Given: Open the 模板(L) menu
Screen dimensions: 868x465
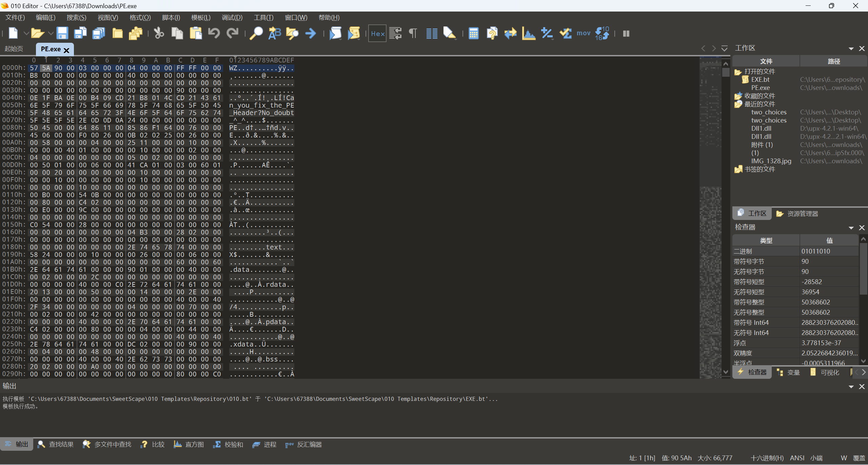Looking at the screenshot, I should [201, 18].
